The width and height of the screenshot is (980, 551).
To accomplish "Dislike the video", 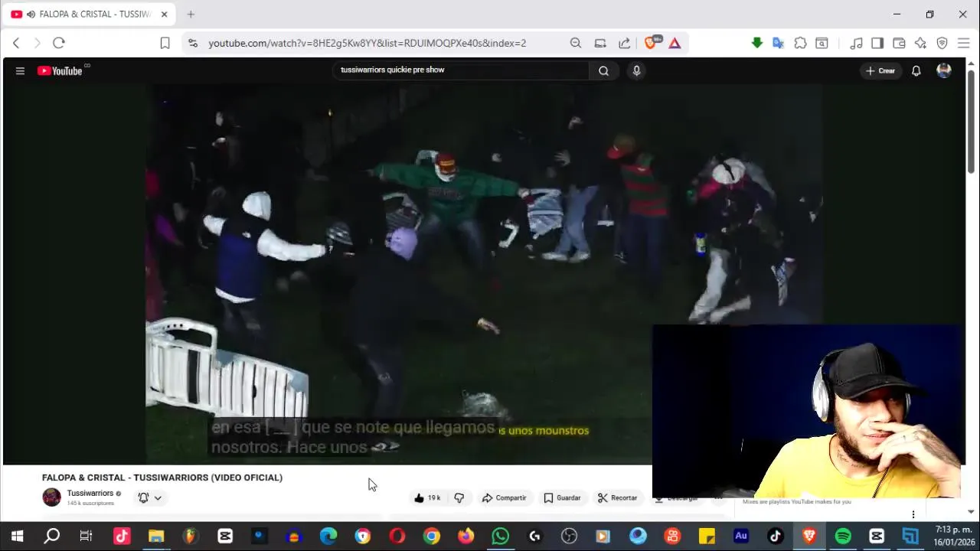I will [459, 497].
